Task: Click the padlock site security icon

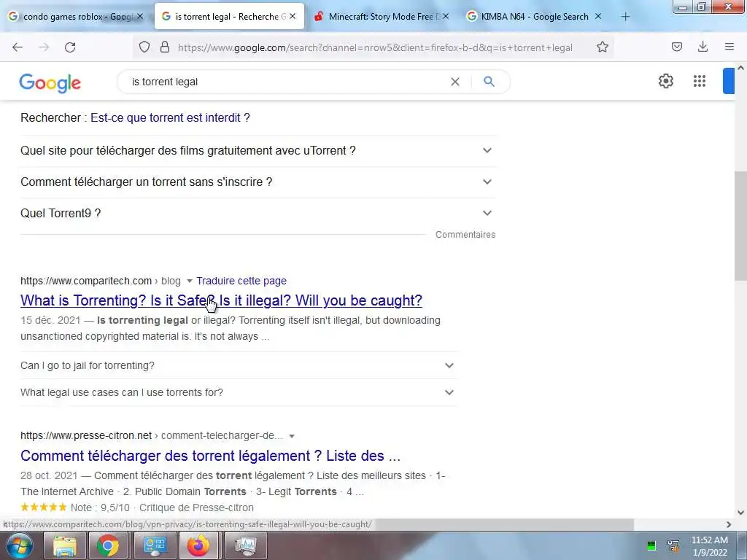Action: coord(165,47)
